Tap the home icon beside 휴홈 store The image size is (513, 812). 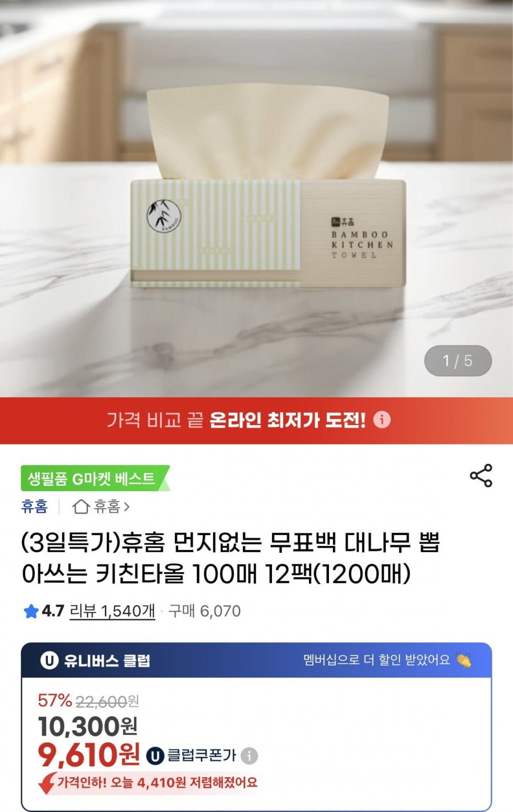coord(81,506)
